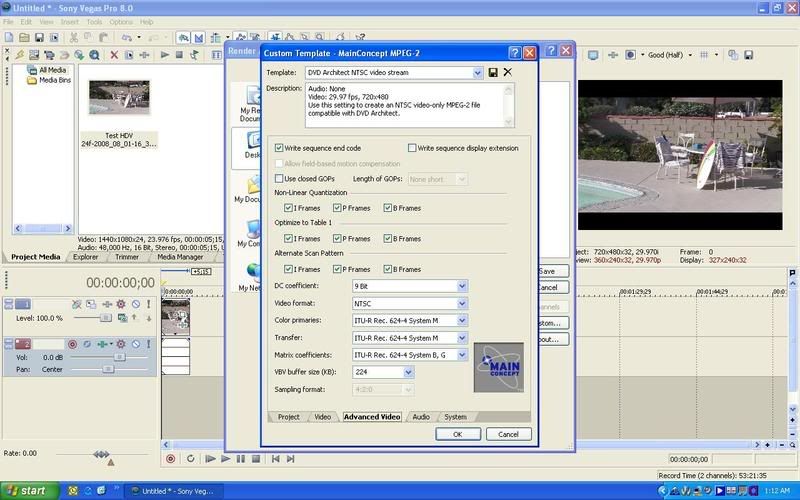Open the Matrix coefficients dropdown
This screenshot has width=800, height=500.
[462, 355]
